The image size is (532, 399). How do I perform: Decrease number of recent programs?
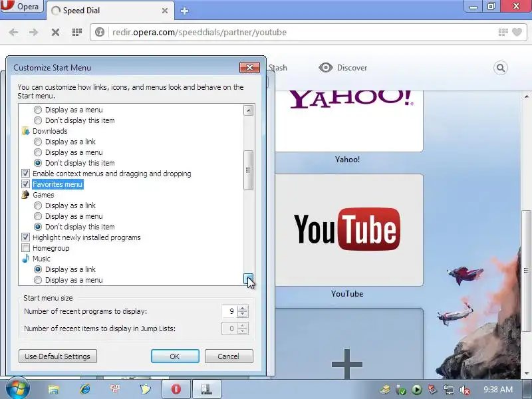click(242, 314)
